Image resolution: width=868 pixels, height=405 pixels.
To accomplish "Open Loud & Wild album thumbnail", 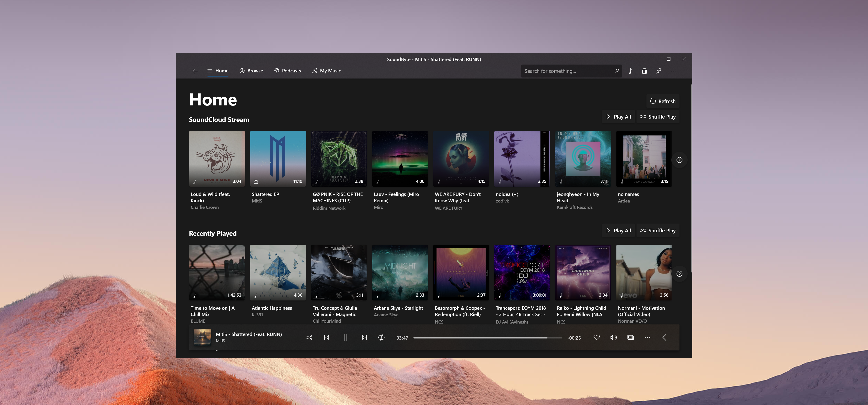I will tap(217, 159).
